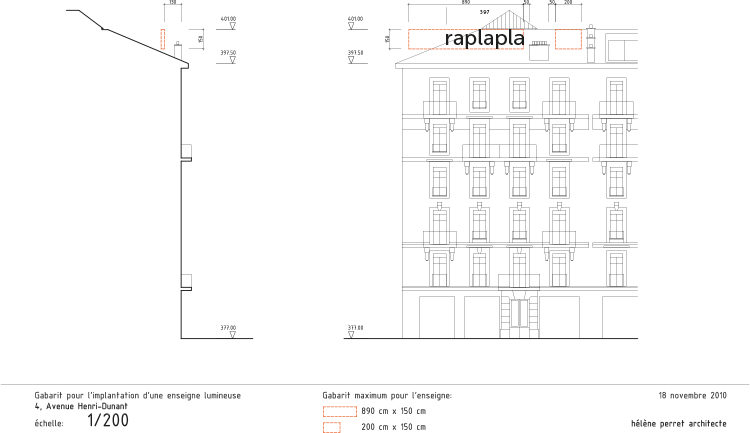The width and height of the screenshot is (750, 433).
Task: Click the facade's central entrance door
Action: point(519,313)
